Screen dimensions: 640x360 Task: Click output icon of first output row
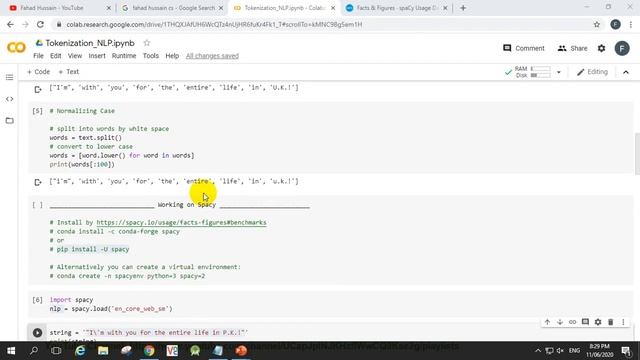(x=38, y=89)
